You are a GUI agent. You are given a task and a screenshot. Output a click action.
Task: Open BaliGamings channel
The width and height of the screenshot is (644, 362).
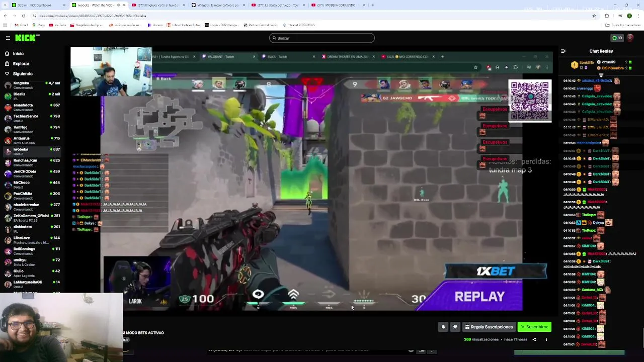pyautogui.click(x=32, y=251)
